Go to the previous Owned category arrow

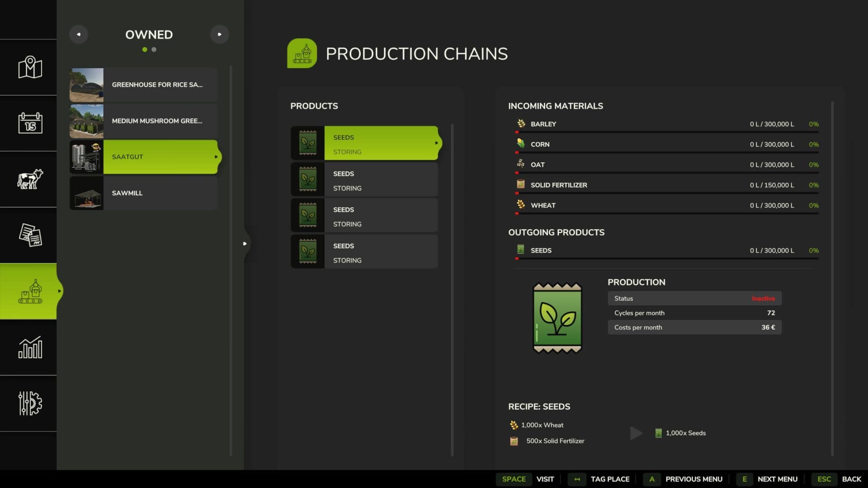tap(79, 34)
